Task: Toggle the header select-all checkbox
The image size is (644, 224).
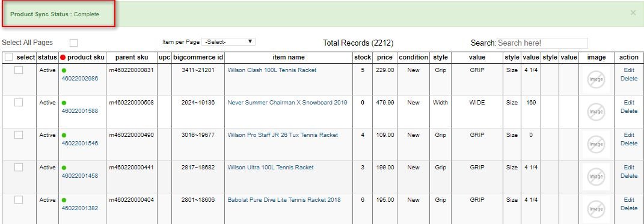Action: pos(8,58)
